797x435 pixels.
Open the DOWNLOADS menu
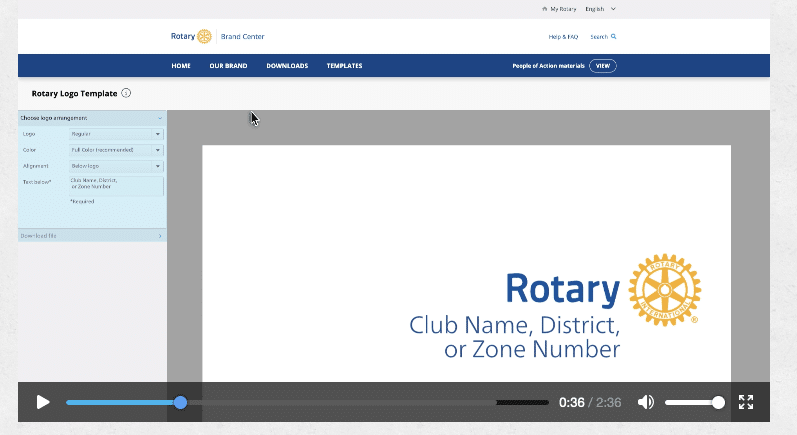287,66
